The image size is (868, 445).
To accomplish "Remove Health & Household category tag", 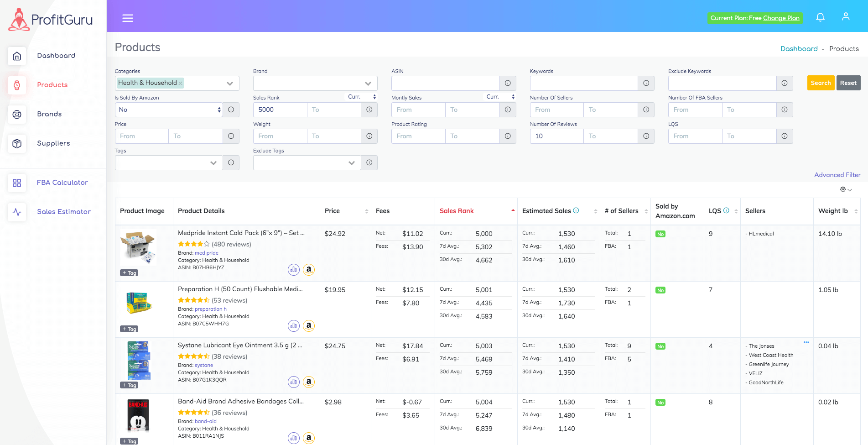I will click(181, 83).
